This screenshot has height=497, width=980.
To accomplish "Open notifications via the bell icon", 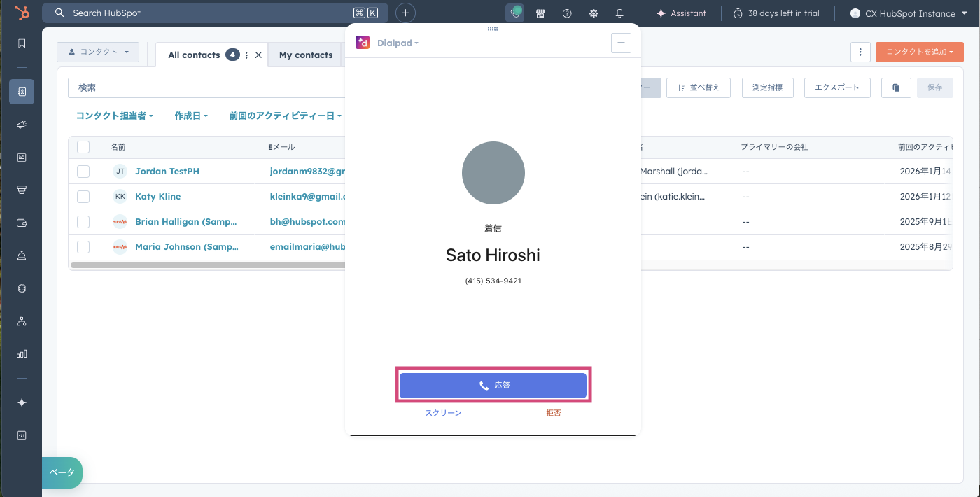I will click(619, 13).
